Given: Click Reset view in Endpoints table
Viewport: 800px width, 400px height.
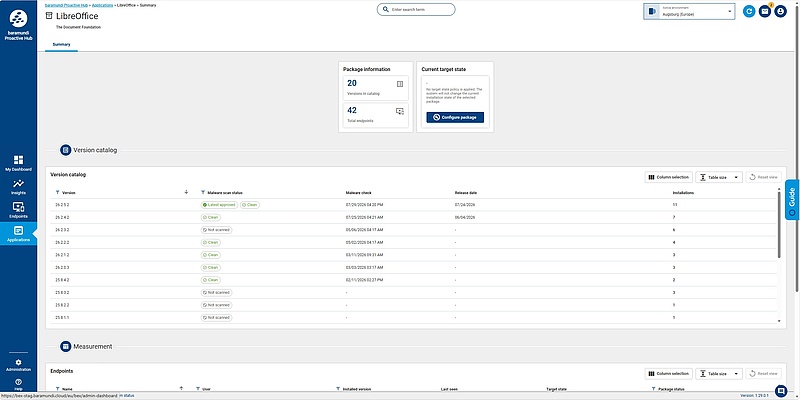Looking at the screenshot, I should pos(763,373).
